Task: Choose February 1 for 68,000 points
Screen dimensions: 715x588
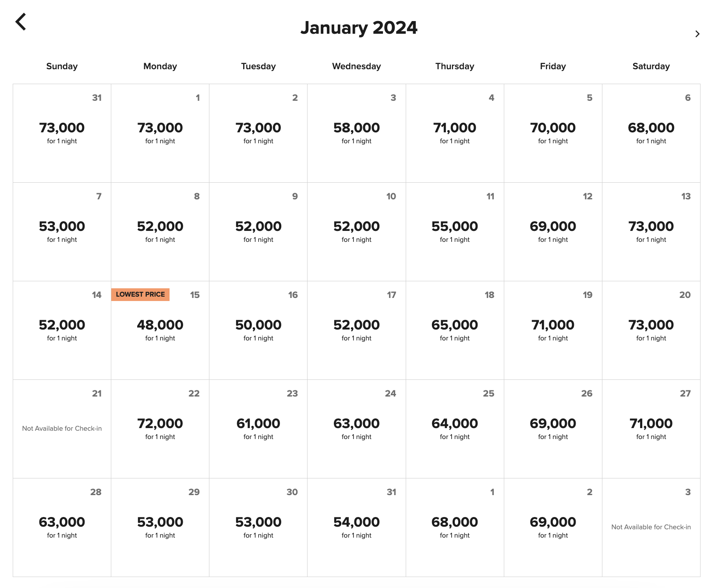Action: (454, 527)
